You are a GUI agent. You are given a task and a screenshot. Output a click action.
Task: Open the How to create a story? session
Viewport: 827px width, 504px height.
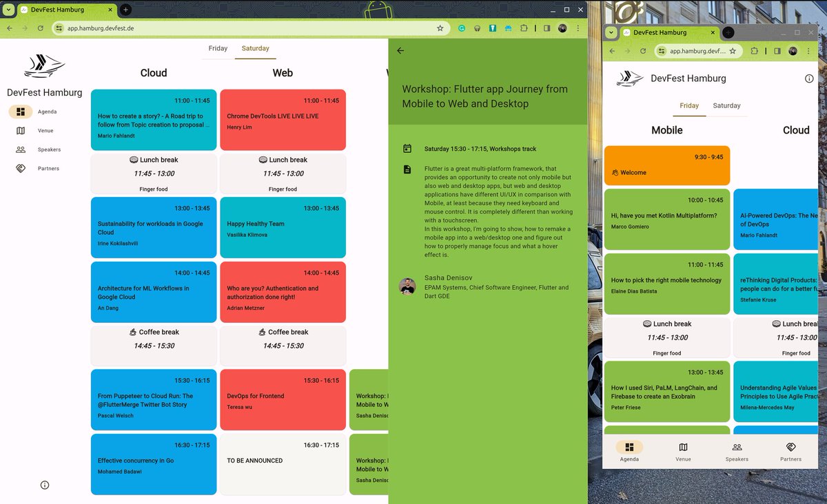154,120
